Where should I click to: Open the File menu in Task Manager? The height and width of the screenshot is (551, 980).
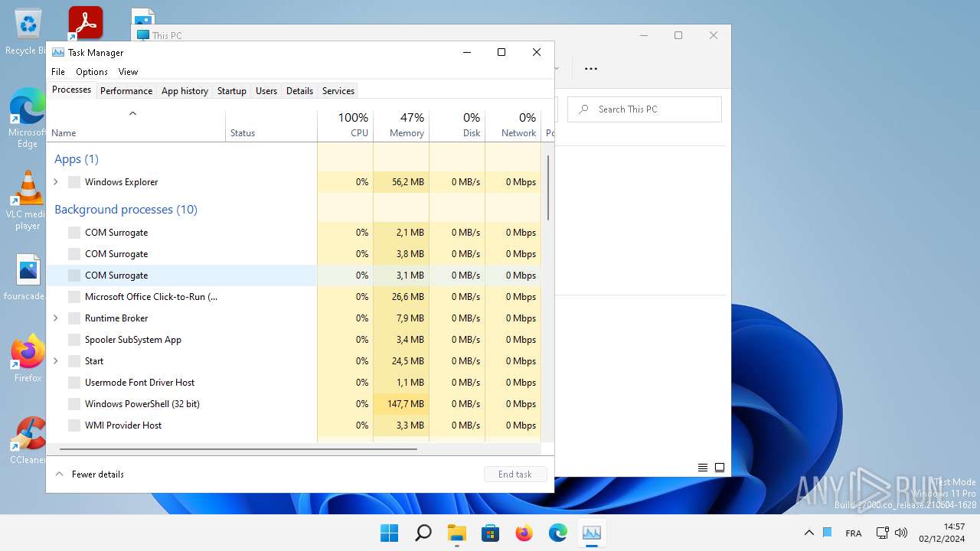point(58,72)
